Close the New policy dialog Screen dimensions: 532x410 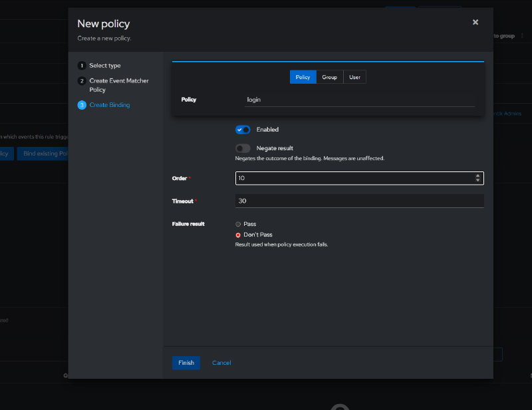coord(475,22)
